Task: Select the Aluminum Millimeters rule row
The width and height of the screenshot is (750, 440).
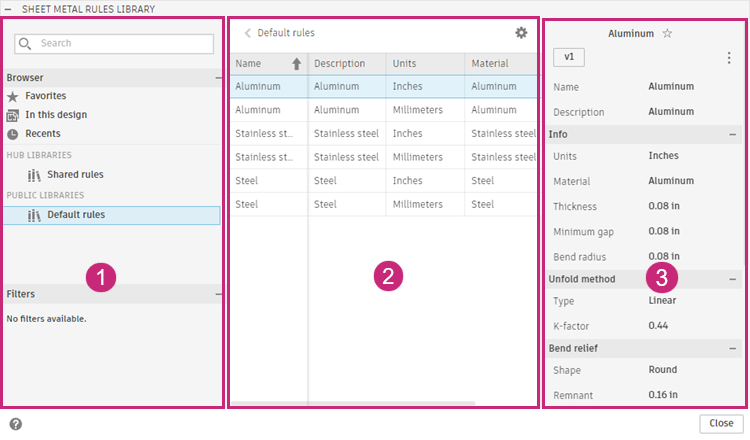Action: (384, 110)
